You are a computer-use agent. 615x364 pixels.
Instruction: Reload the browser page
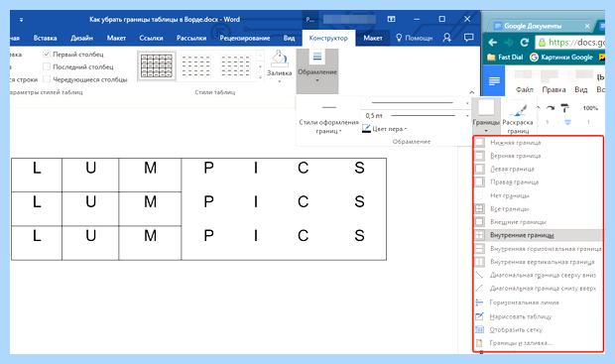pyautogui.click(x=525, y=43)
